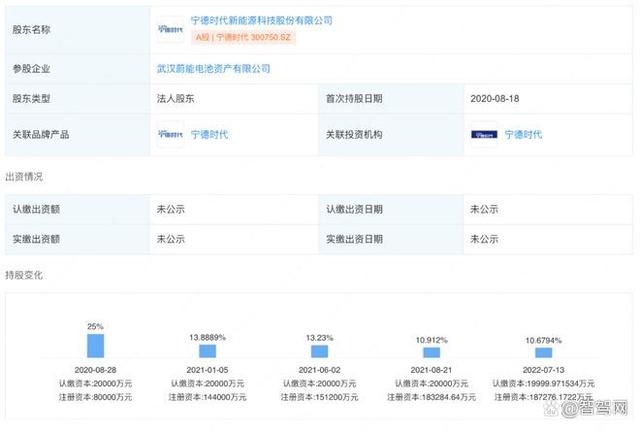Click the CATL logo beside shareholder name

coord(171,29)
